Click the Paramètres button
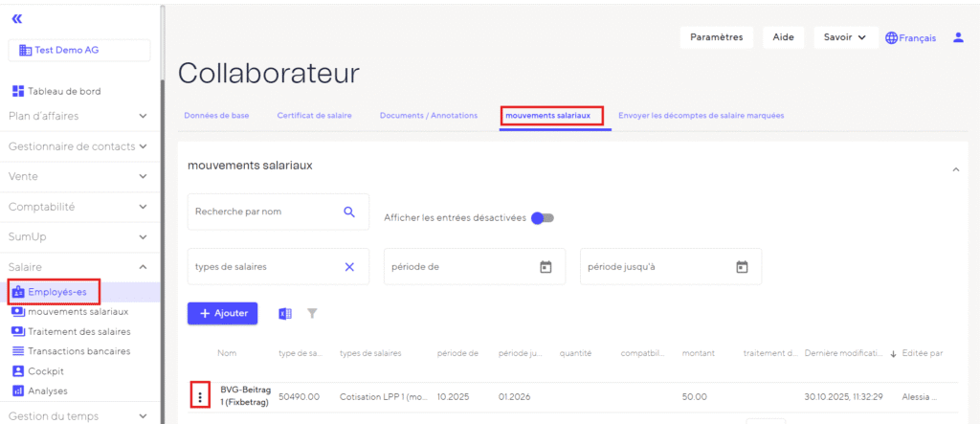980x424 pixels. [716, 37]
